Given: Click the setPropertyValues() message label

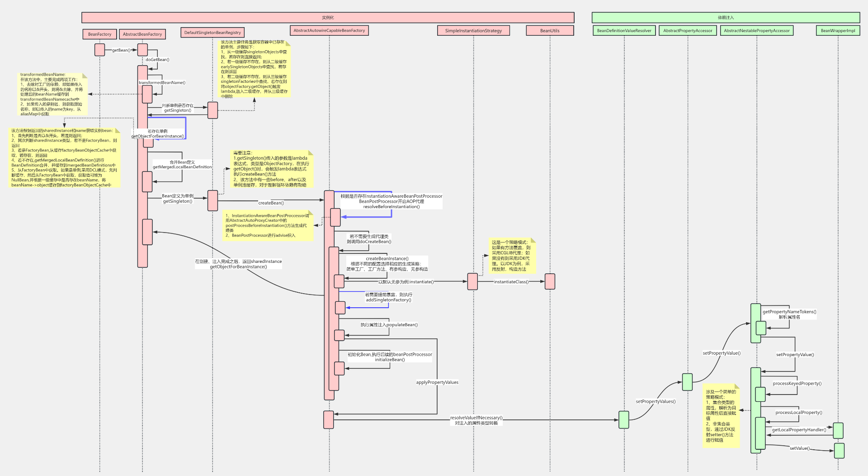Looking at the screenshot, I should [x=656, y=401].
